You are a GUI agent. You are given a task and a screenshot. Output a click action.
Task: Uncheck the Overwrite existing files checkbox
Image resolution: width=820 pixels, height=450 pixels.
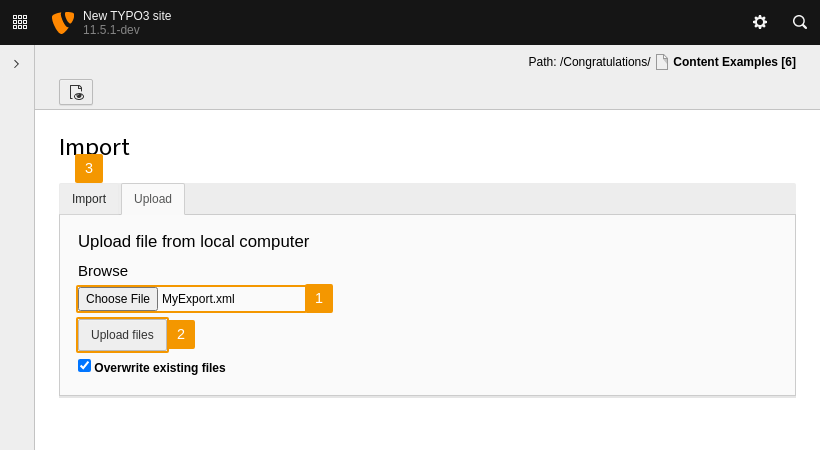pyautogui.click(x=85, y=366)
